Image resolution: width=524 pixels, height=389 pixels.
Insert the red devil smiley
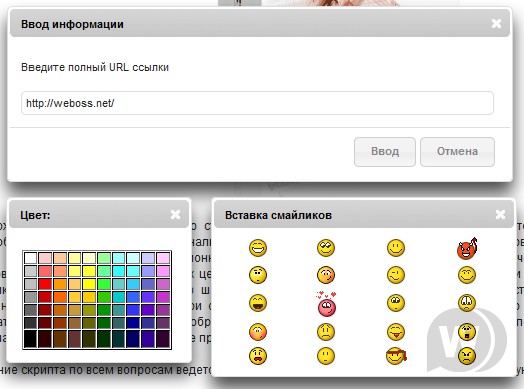click(x=467, y=249)
